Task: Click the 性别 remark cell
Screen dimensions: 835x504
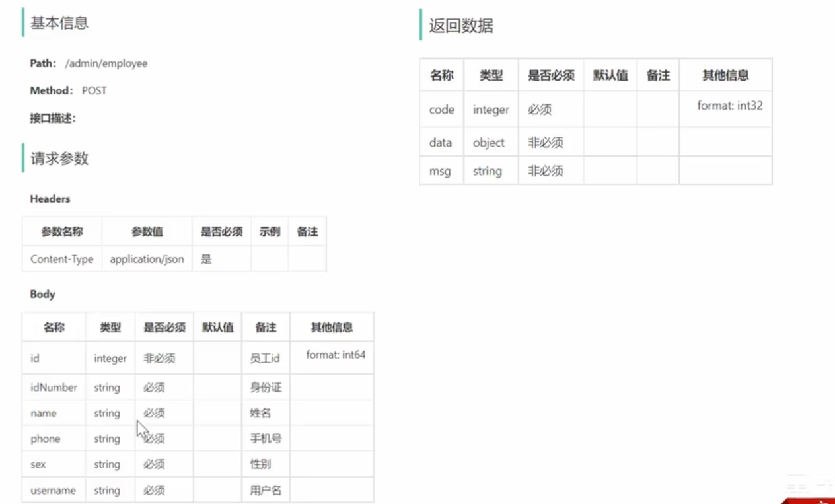Action: pos(266,464)
